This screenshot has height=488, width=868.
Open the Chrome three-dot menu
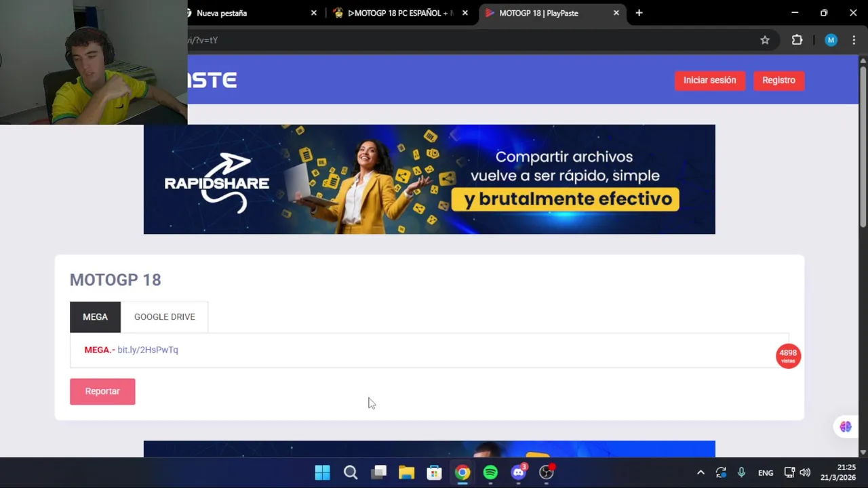click(854, 40)
